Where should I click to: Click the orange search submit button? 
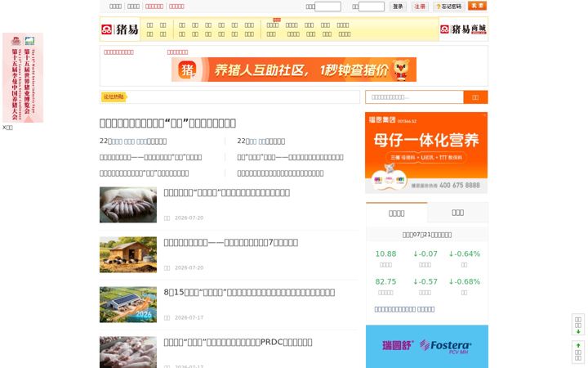[x=475, y=97]
